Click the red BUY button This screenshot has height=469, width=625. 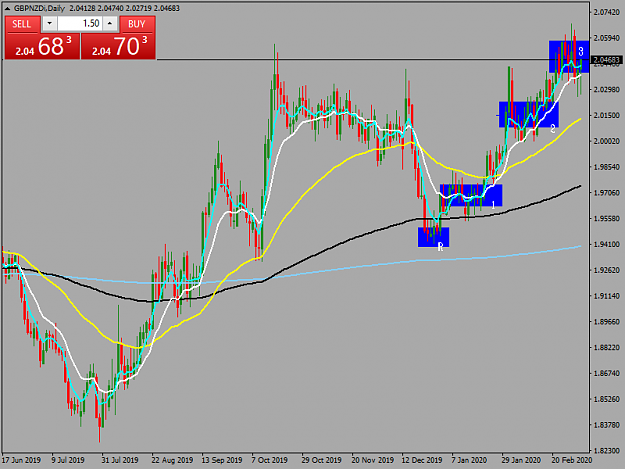tap(137, 24)
